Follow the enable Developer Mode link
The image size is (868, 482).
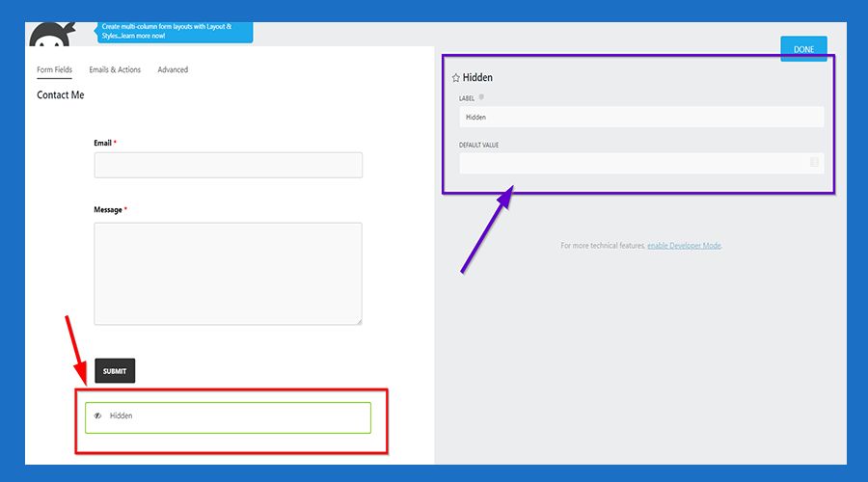click(x=684, y=246)
